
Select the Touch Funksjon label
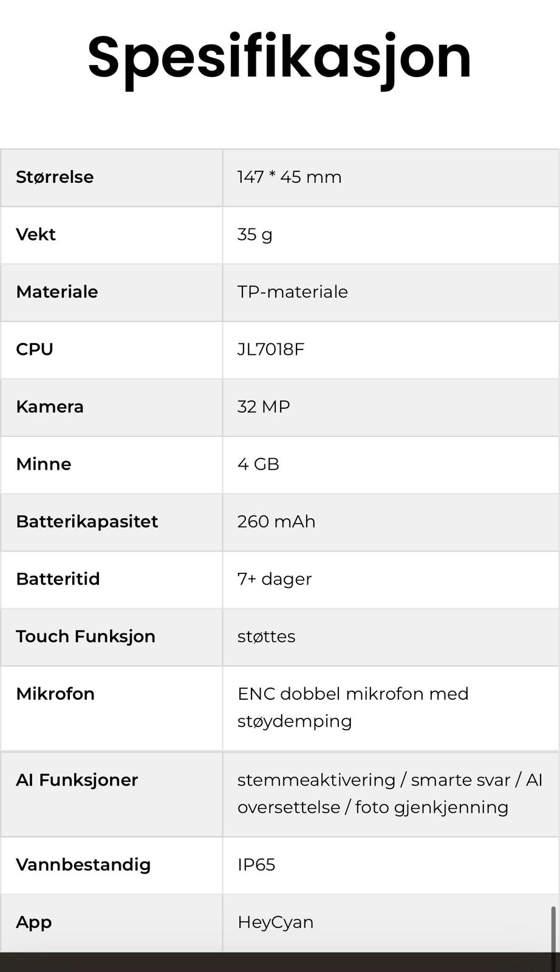86,637
